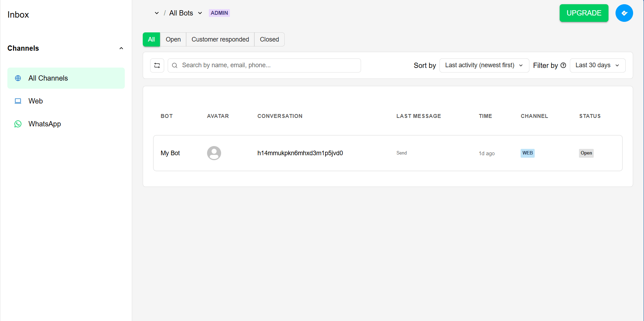
Task: Focus the Search by name, email, phone field
Action: click(264, 65)
